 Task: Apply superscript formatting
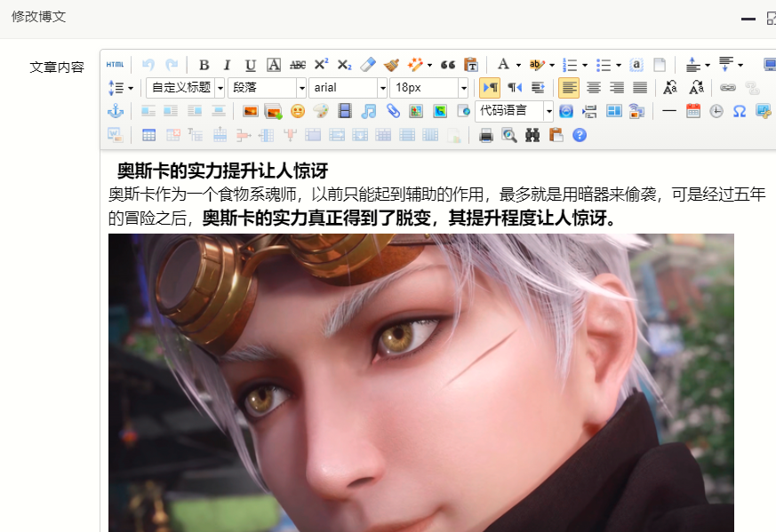(x=321, y=65)
